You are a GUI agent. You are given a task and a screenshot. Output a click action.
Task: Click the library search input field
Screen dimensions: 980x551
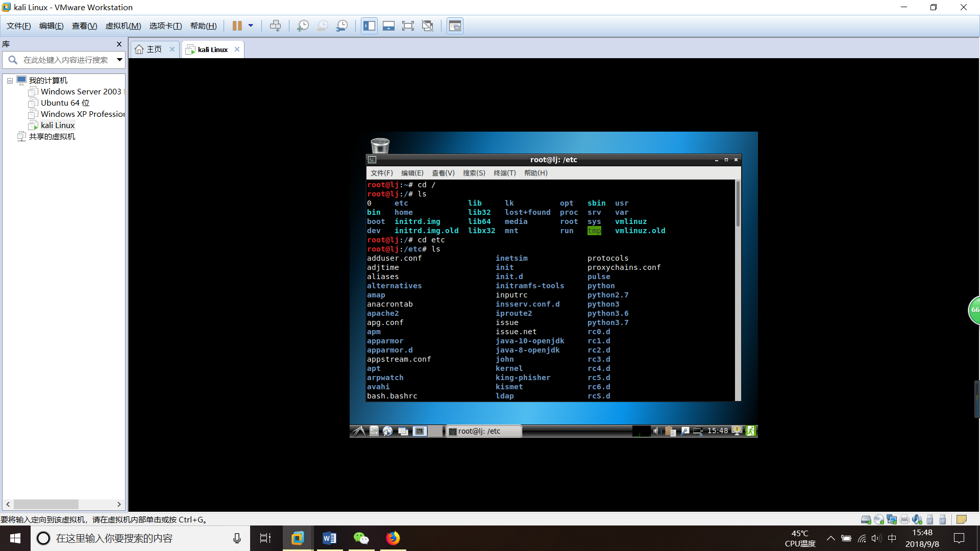tap(65, 60)
